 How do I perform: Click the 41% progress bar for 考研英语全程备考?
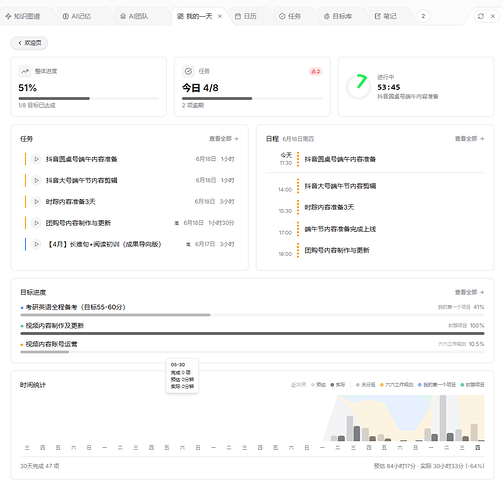[x=252, y=315]
